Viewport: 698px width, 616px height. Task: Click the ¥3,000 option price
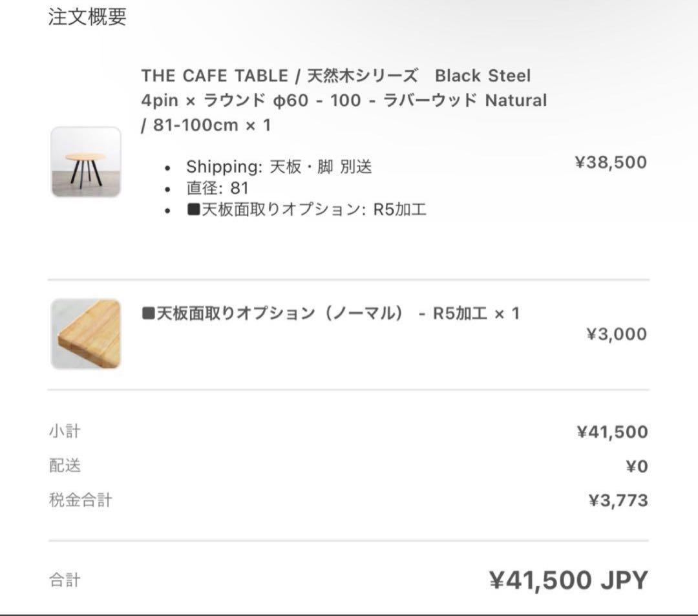pyautogui.click(x=616, y=334)
